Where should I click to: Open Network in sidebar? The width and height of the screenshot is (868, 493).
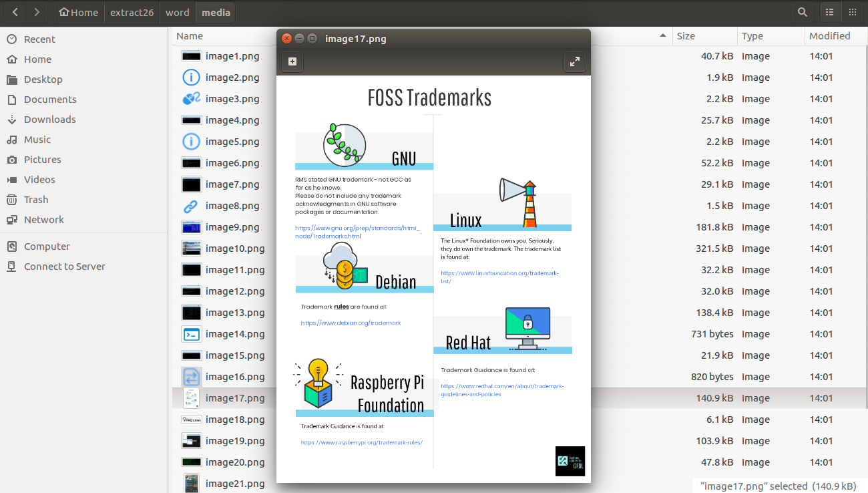point(44,220)
